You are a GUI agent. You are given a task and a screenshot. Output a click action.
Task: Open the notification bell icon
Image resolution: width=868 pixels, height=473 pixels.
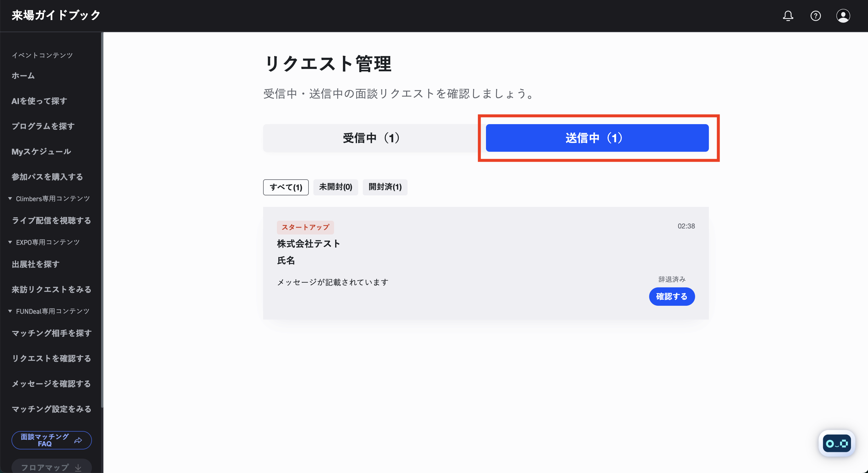click(x=788, y=16)
